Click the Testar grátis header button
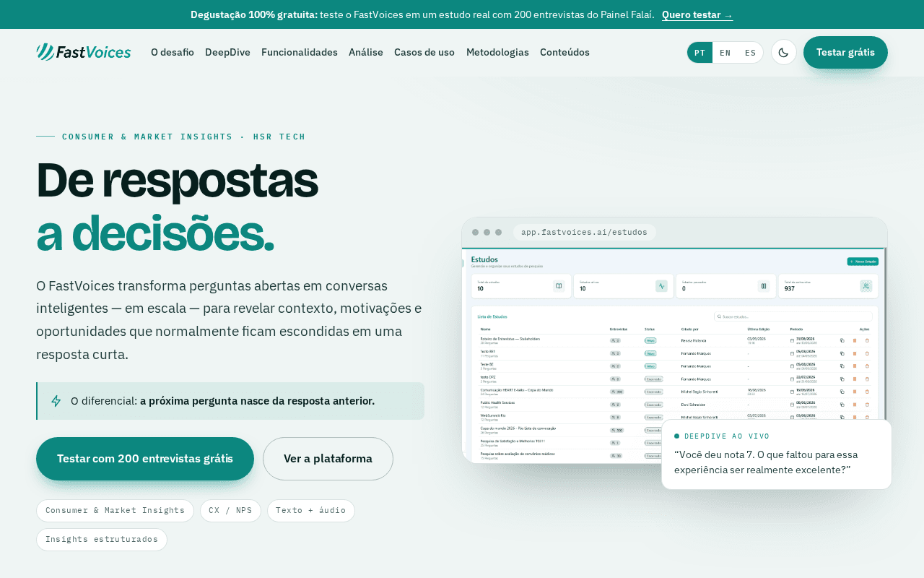 pyautogui.click(x=845, y=52)
